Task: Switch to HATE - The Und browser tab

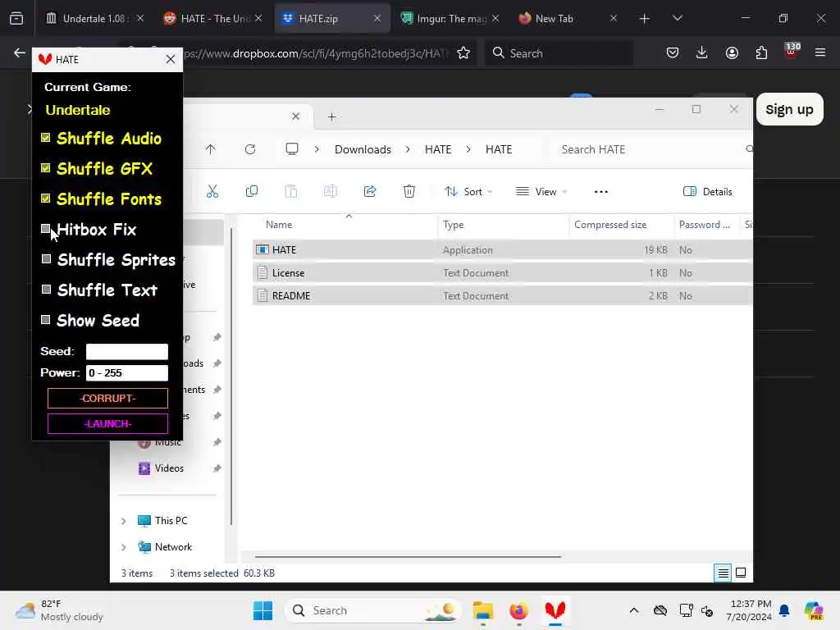Action: click(212, 18)
